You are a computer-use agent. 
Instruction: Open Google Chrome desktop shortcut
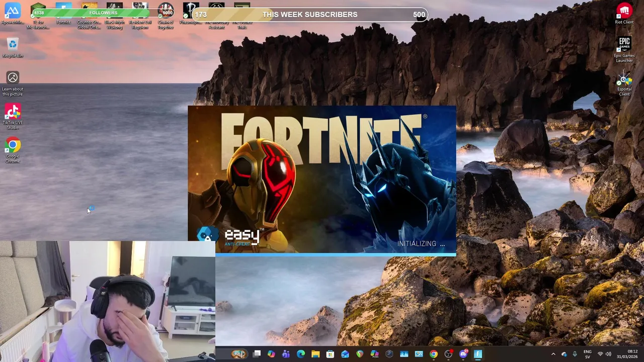(x=13, y=150)
